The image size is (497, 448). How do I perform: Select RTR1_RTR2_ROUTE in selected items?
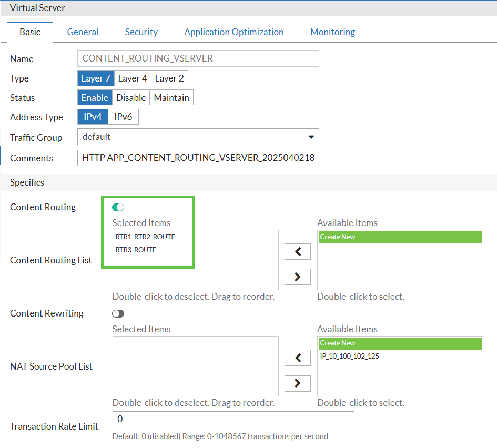(145, 237)
